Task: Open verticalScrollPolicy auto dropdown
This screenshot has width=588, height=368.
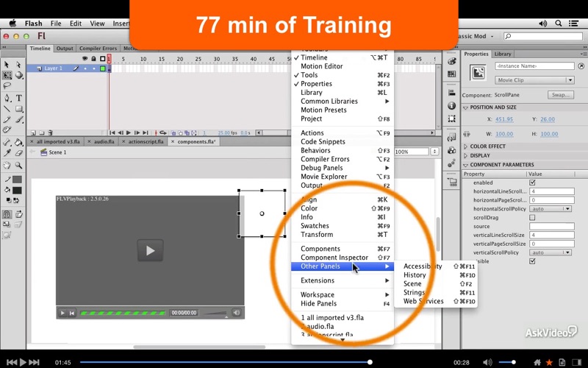Action: [551, 252]
